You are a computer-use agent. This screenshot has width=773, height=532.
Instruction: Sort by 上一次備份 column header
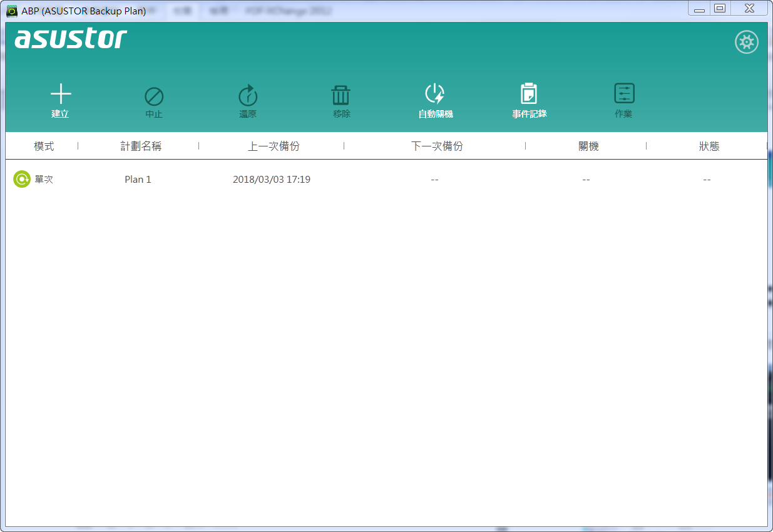274,146
